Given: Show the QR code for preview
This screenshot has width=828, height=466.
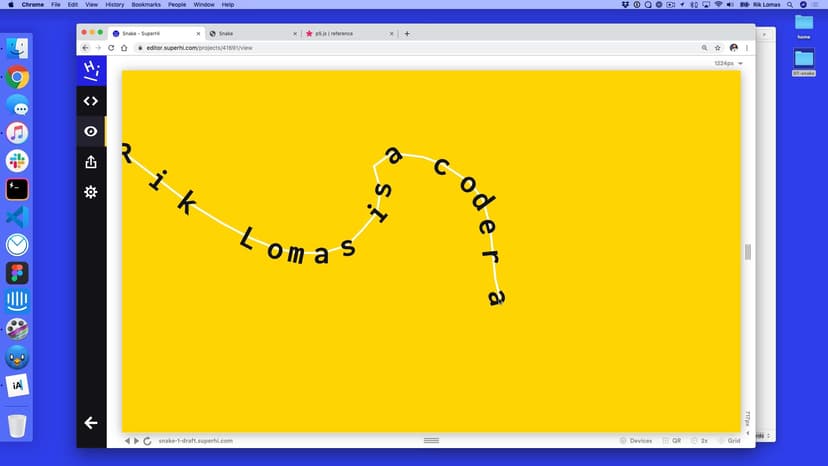Looking at the screenshot, I should click(671, 441).
